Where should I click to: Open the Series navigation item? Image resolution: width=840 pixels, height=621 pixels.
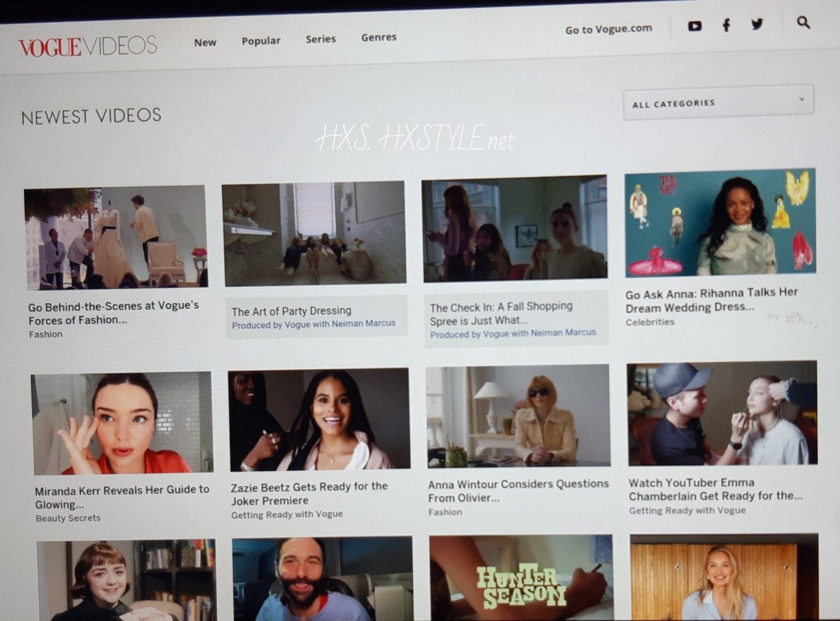(x=321, y=39)
